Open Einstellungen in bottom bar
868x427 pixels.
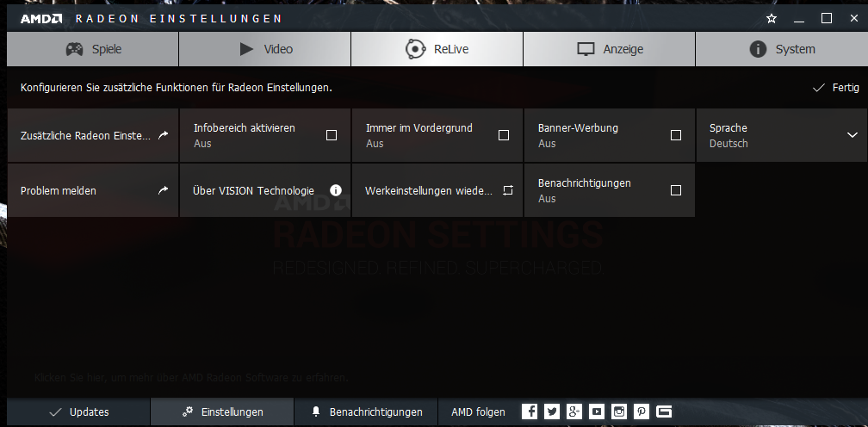[222, 412]
